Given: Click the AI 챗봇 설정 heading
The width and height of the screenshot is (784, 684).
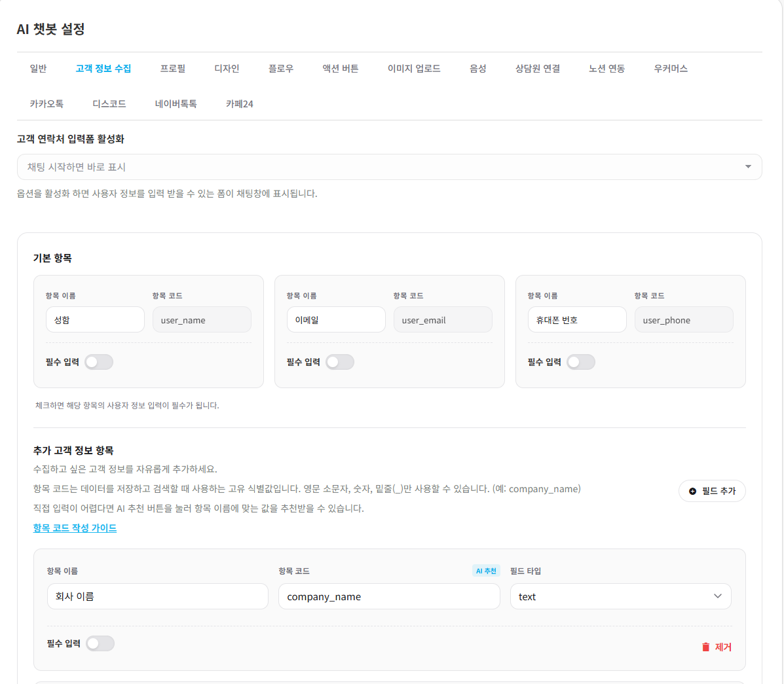Looking at the screenshot, I should (x=50, y=29).
